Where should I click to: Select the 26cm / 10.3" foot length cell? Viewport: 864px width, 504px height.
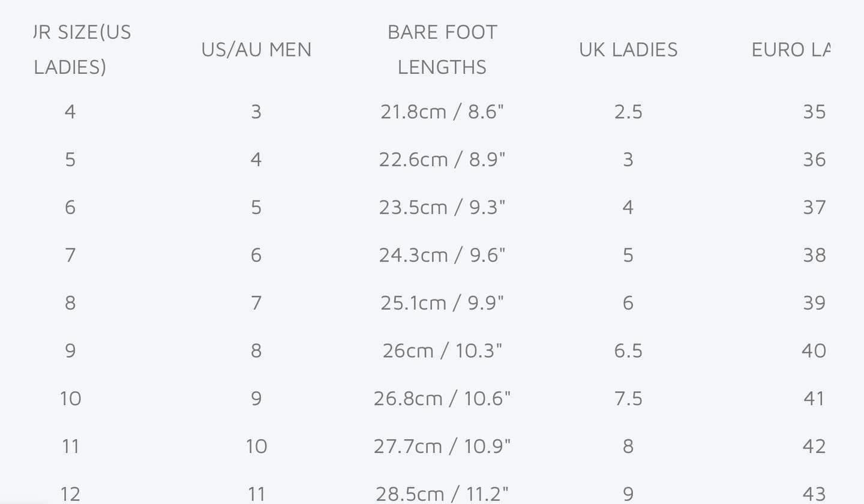pos(442,351)
